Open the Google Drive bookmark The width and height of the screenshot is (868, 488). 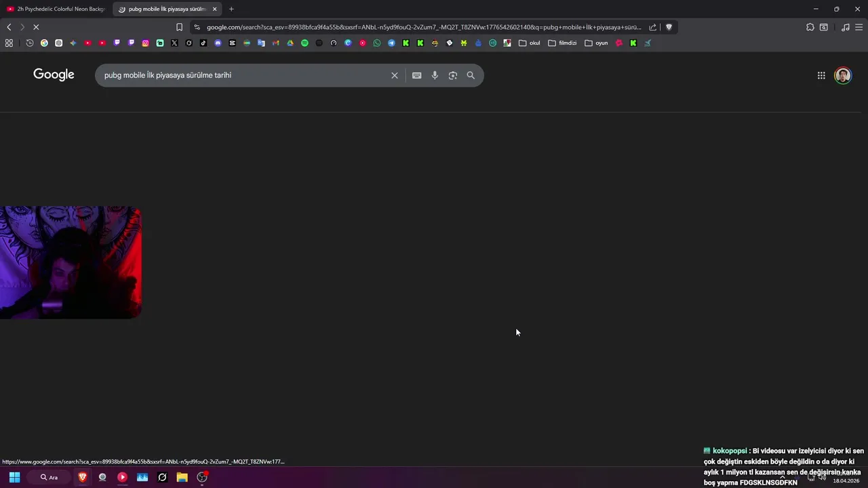[x=290, y=43]
